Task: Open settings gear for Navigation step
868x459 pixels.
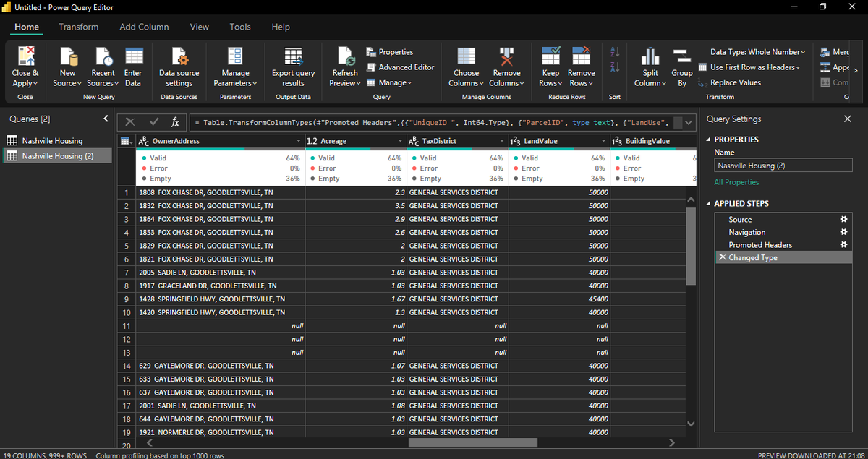Action: click(843, 232)
